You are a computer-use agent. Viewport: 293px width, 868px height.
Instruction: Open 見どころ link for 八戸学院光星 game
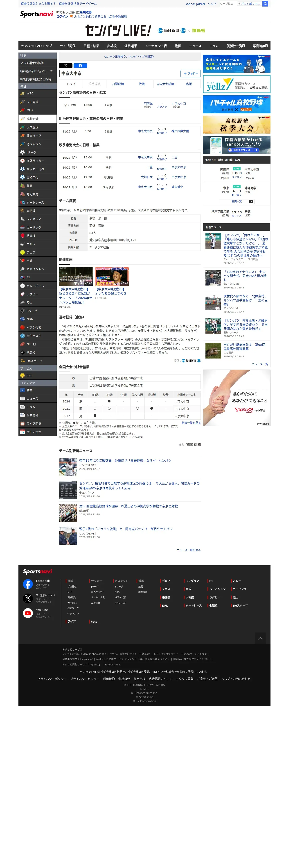pyautogui.click(x=237, y=216)
